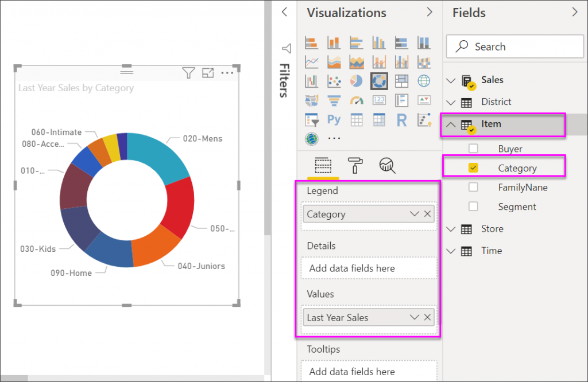The width and height of the screenshot is (588, 382).
Task: Uncheck the Category field under Item
Action: tap(473, 167)
